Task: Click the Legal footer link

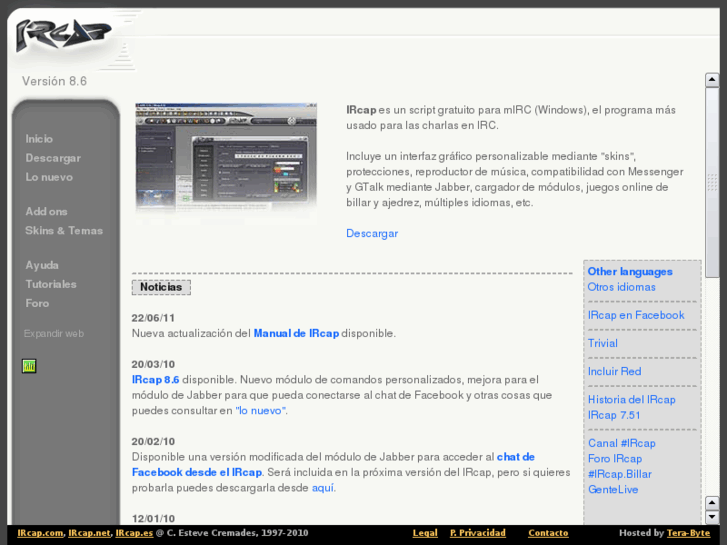Action: (425, 533)
